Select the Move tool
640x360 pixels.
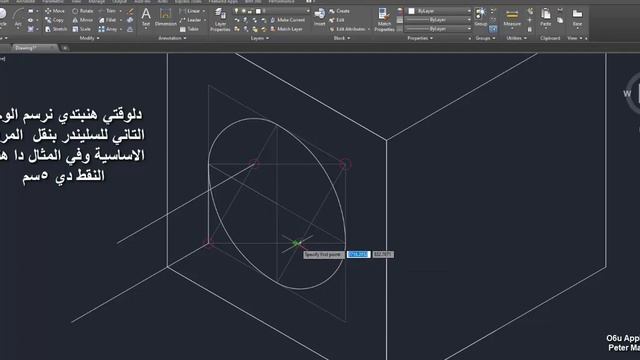[x=55, y=11]
